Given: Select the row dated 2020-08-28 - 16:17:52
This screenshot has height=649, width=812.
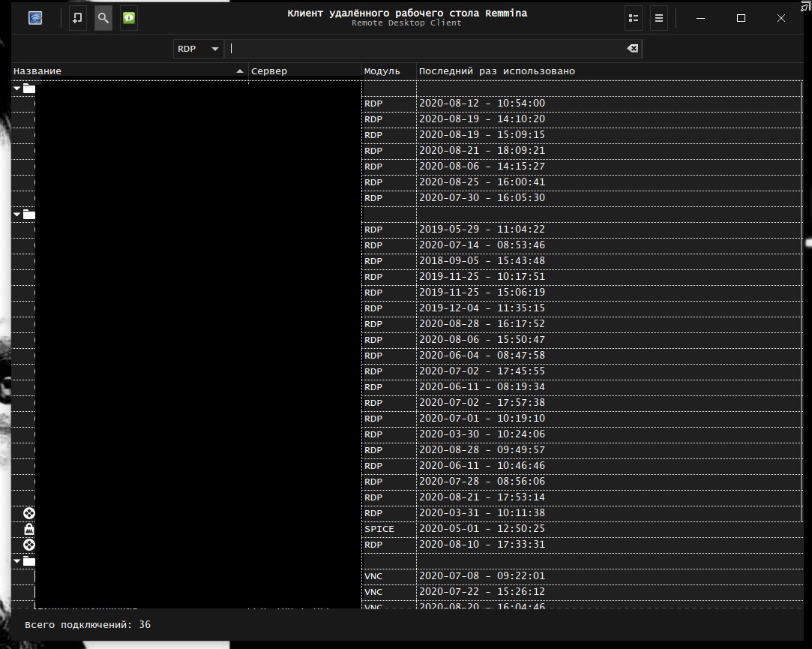Looking at the screenshot, I should [407, 324].
